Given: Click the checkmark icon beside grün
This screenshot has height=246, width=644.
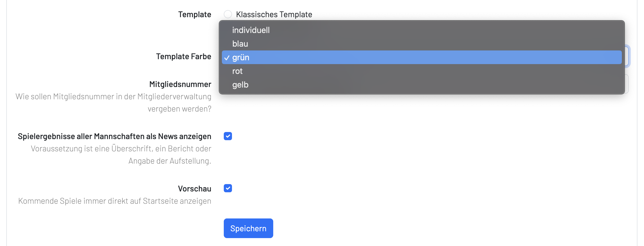Looking at the screenshot, I should point(227,58).
